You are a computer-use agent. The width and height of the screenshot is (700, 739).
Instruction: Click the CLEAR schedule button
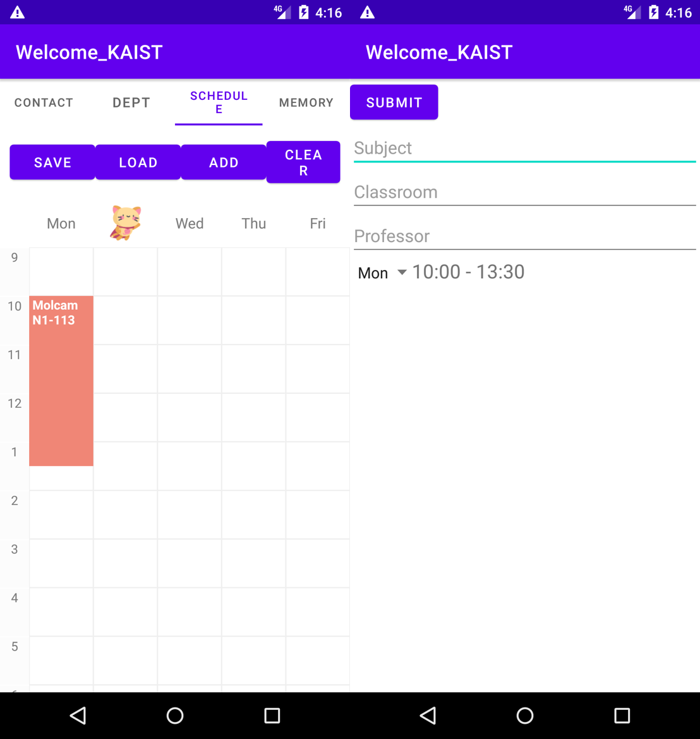click(x=303, y=162)
